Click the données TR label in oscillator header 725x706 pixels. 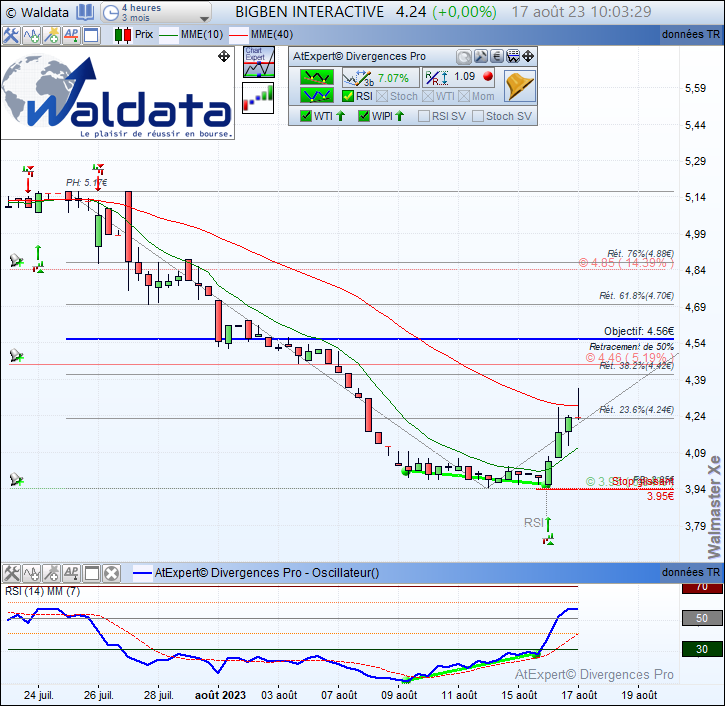click(x=691, y=572)
